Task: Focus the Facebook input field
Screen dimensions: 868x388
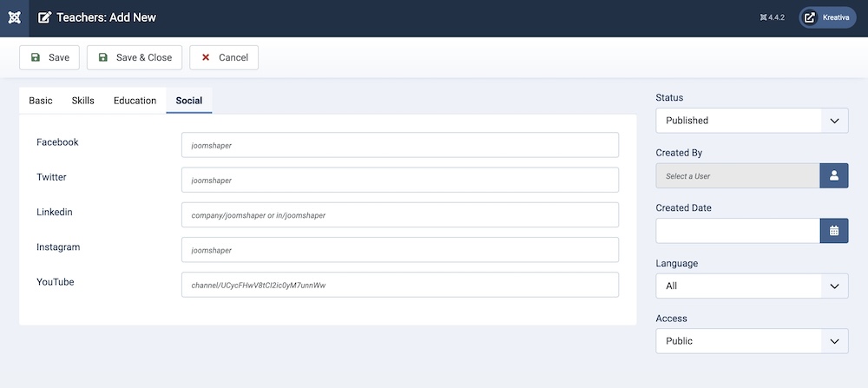Action: (399, 145)
